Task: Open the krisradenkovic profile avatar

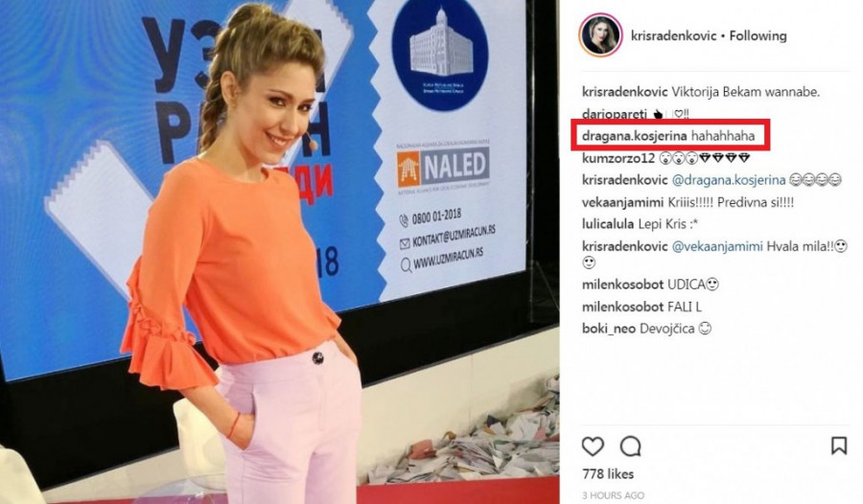Action: 600,35
